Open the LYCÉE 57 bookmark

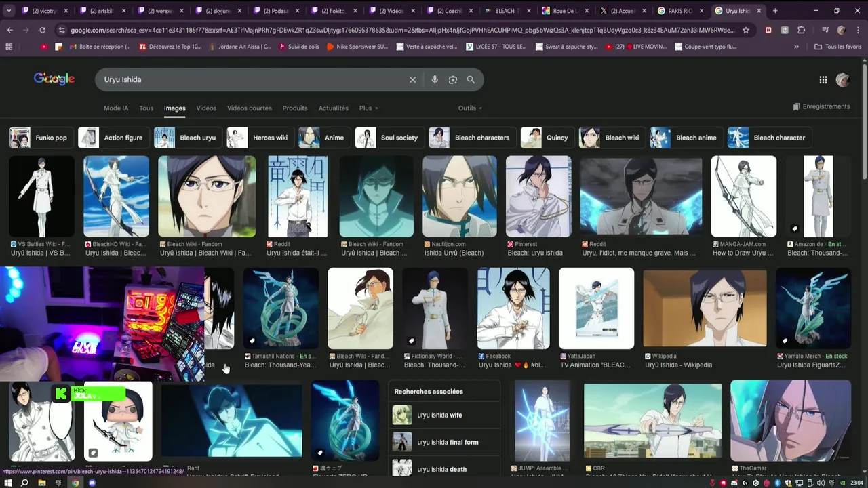[496, 47]
